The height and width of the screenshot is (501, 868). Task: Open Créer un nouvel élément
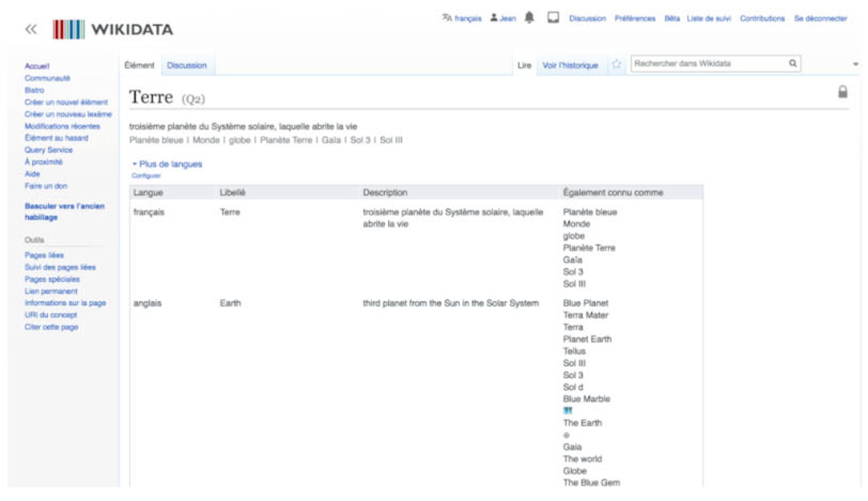[66, 102]
